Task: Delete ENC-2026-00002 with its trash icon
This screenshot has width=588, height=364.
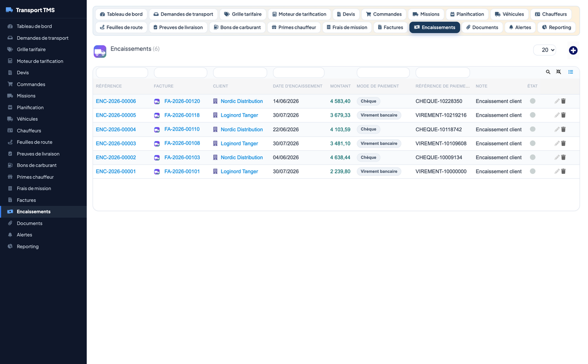Action: [x=563, y=157]
